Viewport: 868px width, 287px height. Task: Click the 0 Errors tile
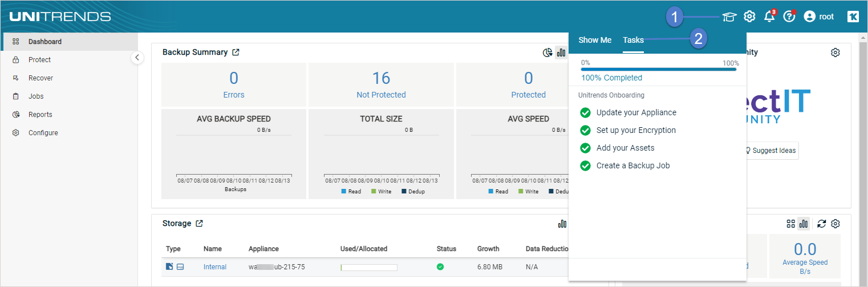pos(234,84)
